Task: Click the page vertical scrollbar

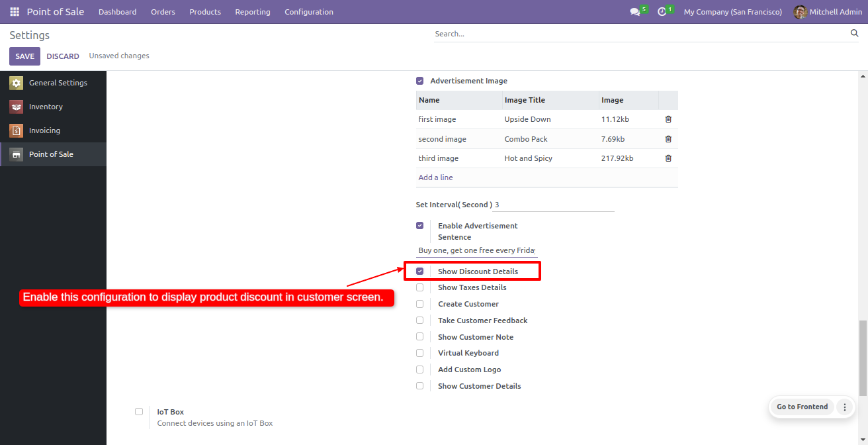Action: (862, 358)
